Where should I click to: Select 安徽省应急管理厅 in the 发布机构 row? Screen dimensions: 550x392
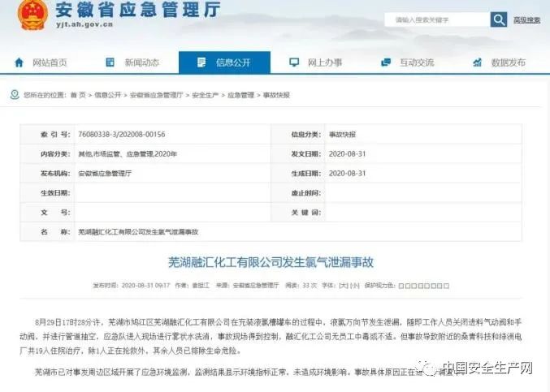(105, 174)
